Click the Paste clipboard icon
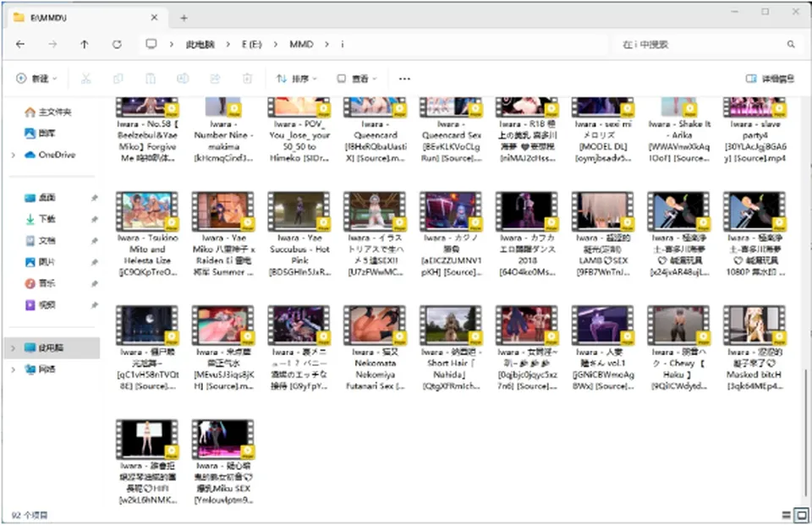The height and width of the screenshot is (525, 812). (151, 79)
